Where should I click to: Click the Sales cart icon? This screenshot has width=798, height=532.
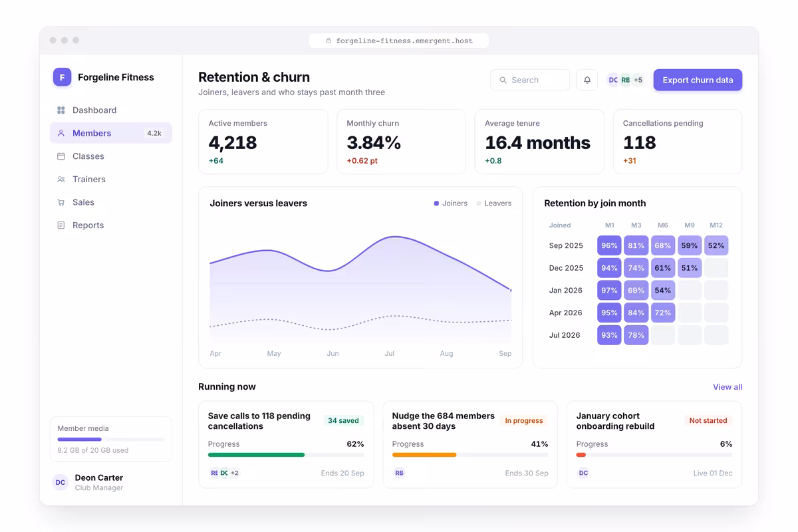tap(61, 202)
